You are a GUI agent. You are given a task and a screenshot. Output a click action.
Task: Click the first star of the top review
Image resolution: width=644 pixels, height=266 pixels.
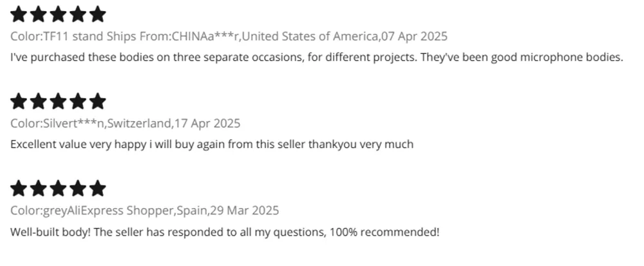click(x=19, y=14)
